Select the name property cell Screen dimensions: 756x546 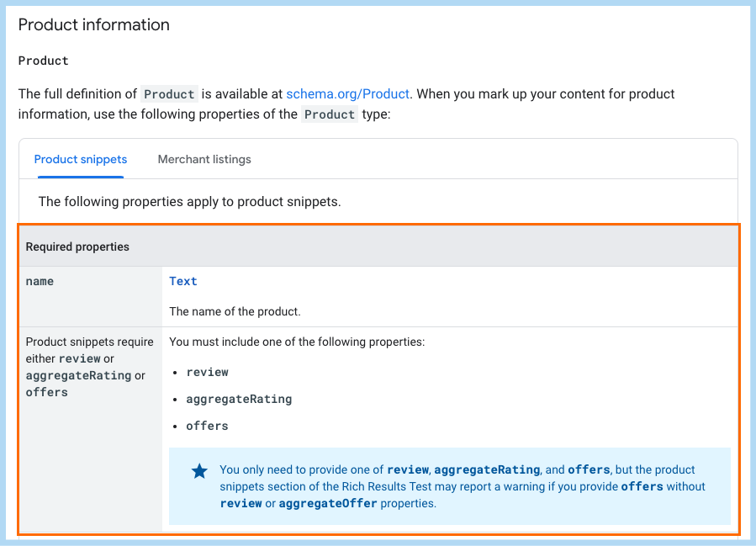tap(40, 282)
